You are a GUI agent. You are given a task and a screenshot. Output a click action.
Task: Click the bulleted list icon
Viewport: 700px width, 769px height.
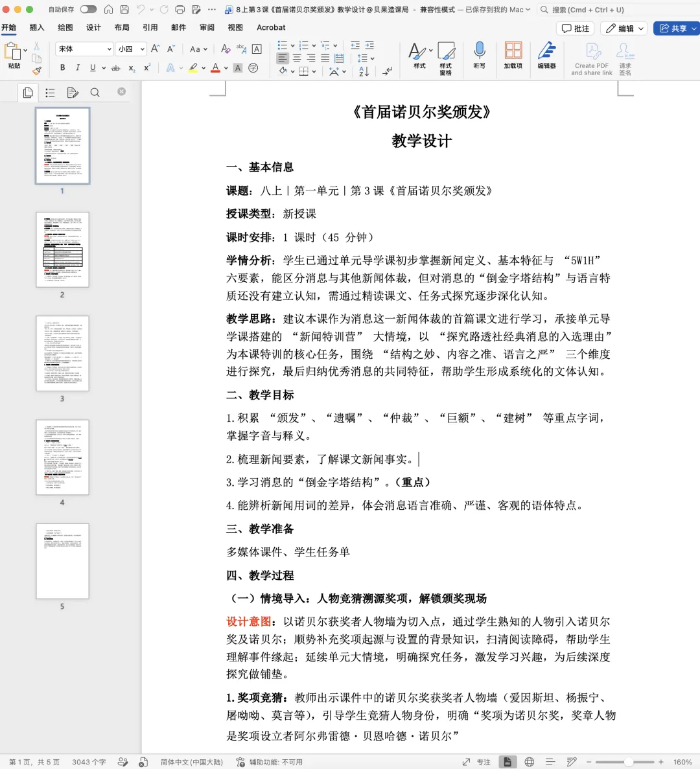pyautogui.click(x=283, y=45)
